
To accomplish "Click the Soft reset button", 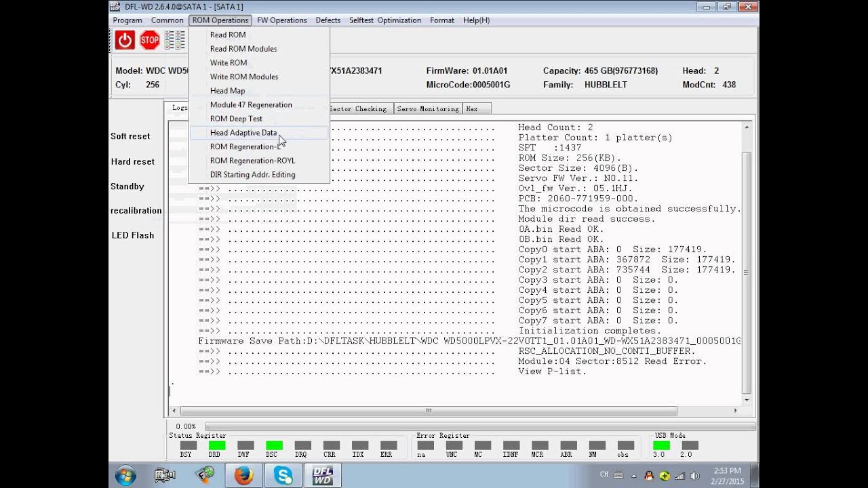I will click(x=130, y=136).
